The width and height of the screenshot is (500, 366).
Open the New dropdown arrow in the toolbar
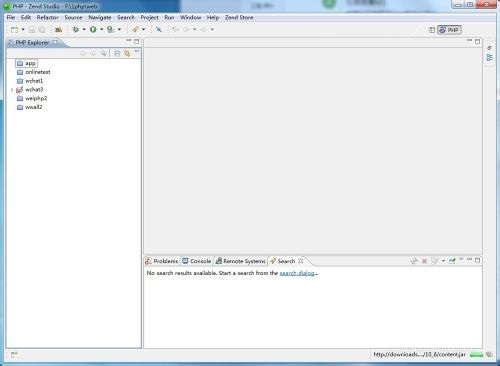(23, 30)
